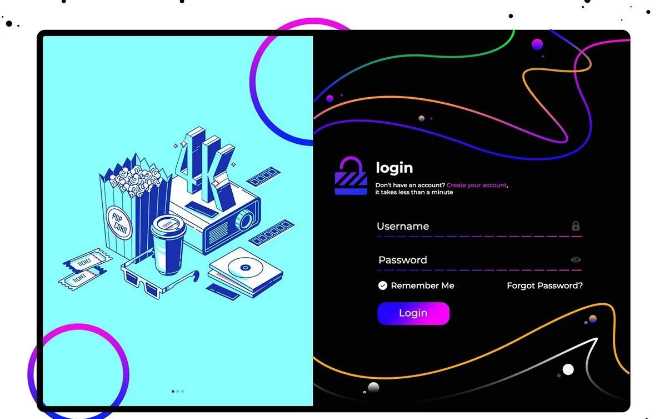The width and height of the screenshot is (667, 419).
Task: Click the small lock icon in Username field
Action: click(575, 225)
